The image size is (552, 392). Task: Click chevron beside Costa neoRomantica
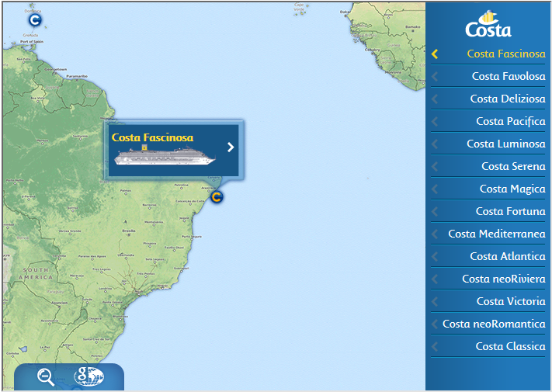(x=435, y=324)
